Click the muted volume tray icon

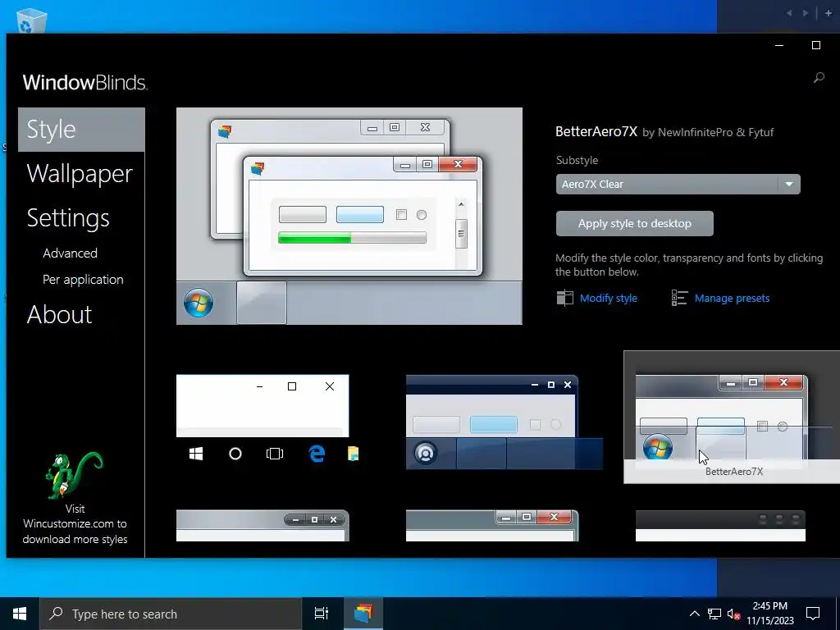pos(733,614)
